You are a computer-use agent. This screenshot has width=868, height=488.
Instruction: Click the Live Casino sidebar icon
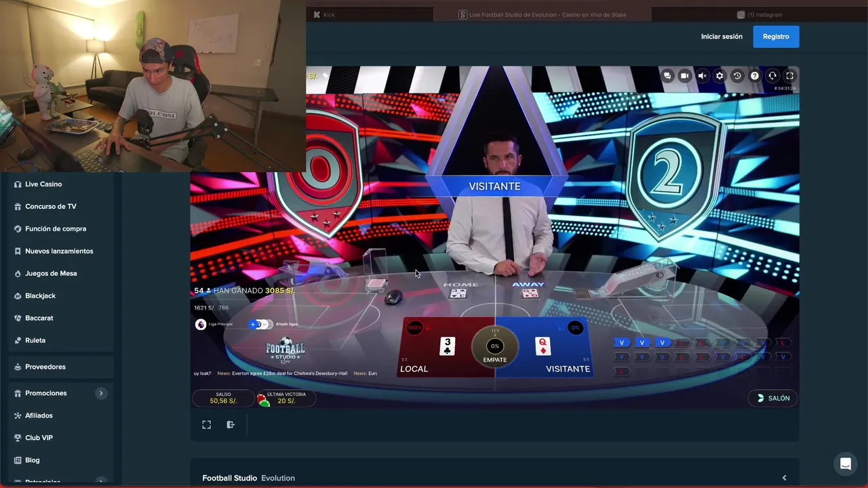(x=18, y=184)
